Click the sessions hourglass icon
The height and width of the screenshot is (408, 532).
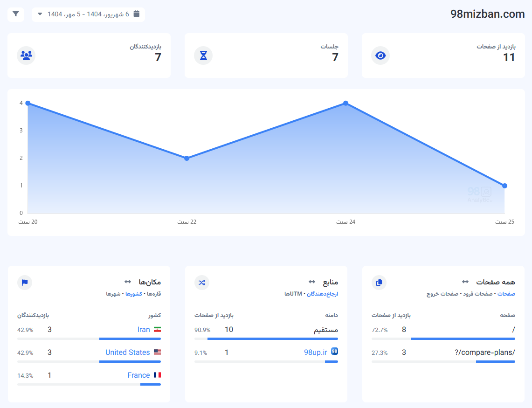click(203, 55)
